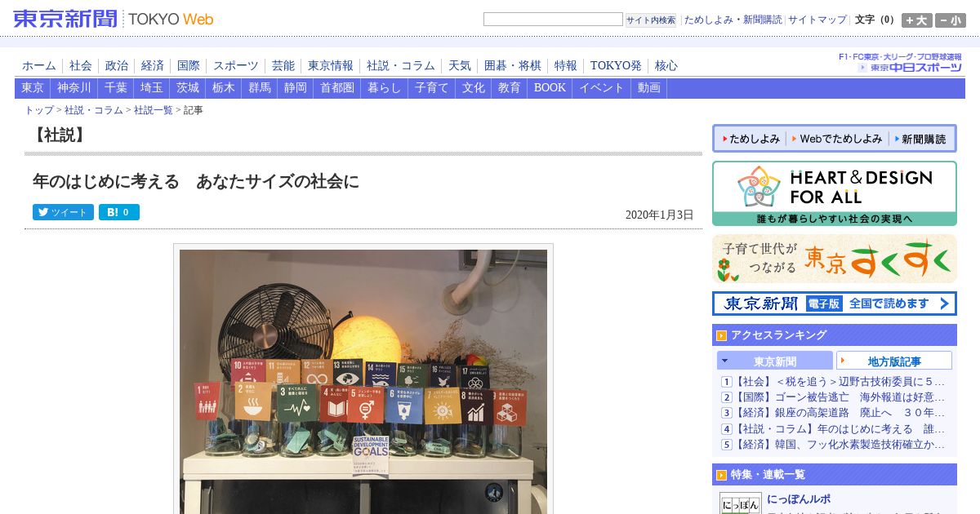Open the 経済 navigation item
The width and height of the screenshot is (980, 514).
[x=153, y=66]
